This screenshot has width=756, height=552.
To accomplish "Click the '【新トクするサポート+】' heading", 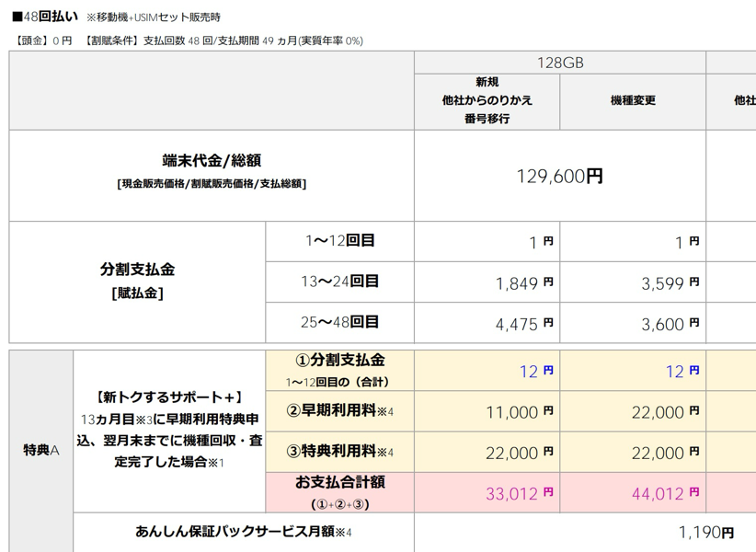I will (x=168, y=397).
